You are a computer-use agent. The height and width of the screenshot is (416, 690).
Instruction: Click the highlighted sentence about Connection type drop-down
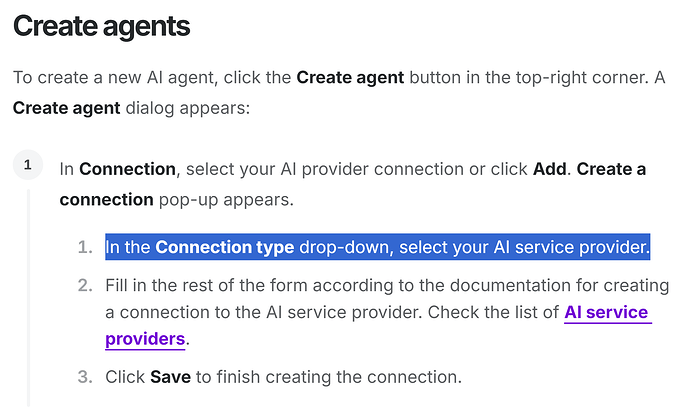coord(378,247)
